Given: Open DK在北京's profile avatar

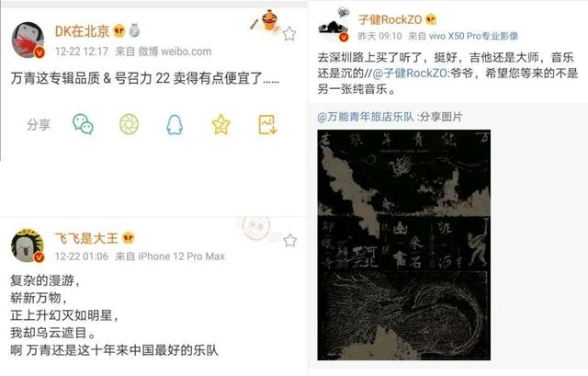Looking at the screenshot, I should tap(28, 40).
